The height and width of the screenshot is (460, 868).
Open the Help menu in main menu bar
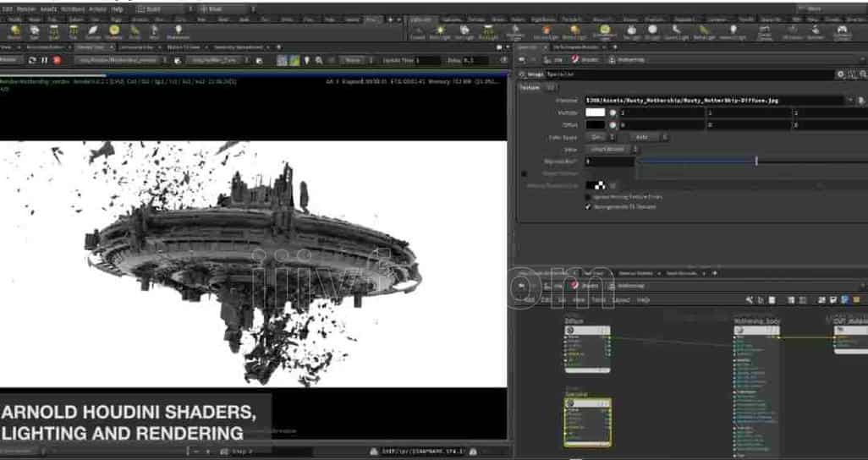coord(118,9)
